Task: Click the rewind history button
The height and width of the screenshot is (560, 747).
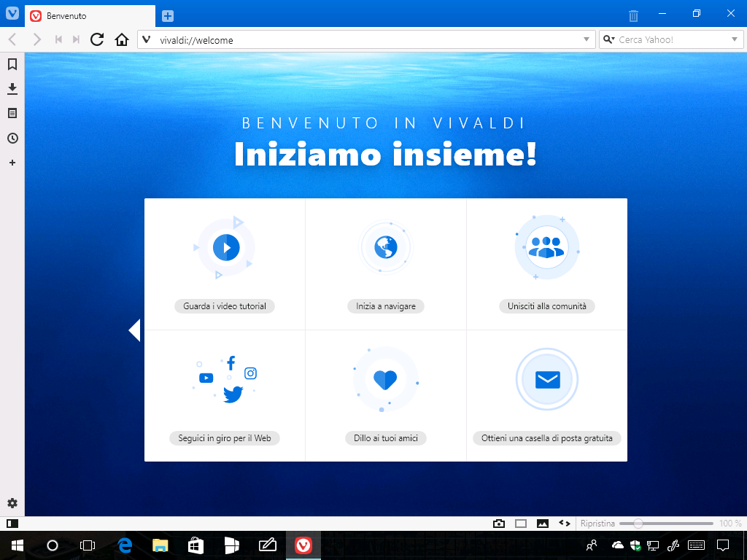Action: pos(58,39)
